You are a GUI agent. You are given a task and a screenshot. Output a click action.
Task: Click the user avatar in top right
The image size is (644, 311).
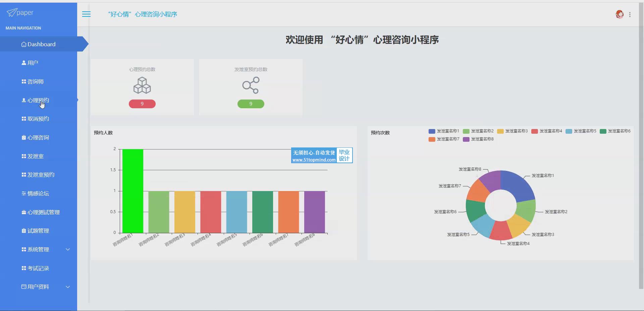pos(619,14)
